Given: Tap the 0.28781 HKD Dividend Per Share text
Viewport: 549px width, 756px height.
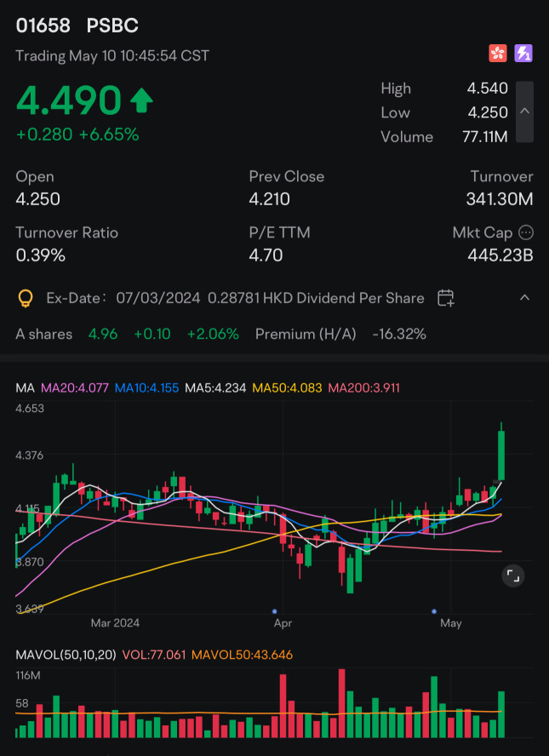Looking at the screenshot, I should tap(316, 298).
